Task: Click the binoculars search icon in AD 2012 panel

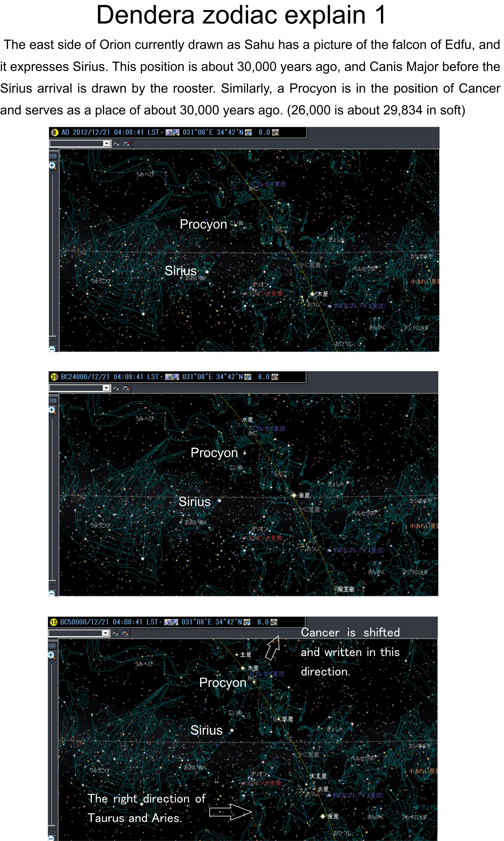Action: [x=116, y=144]
